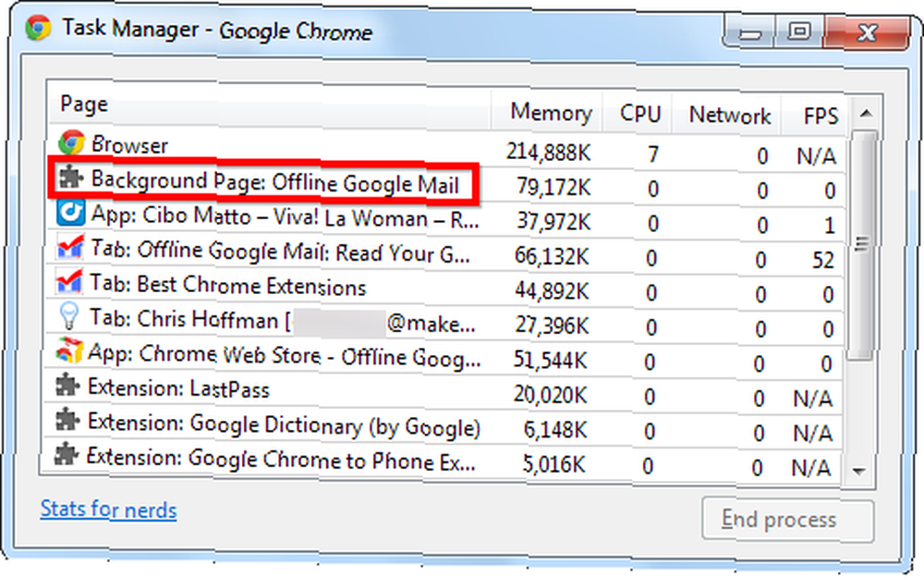Sort by the FPS column header
The height and width of the screenshot is (578, 924).
pyautogui.click(x=815, y=115)
